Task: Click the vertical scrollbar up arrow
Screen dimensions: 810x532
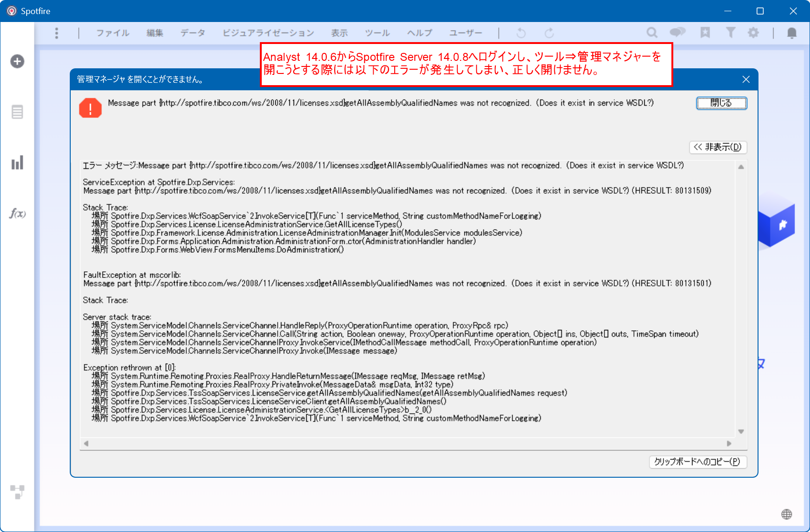Action: pos(741,167)
